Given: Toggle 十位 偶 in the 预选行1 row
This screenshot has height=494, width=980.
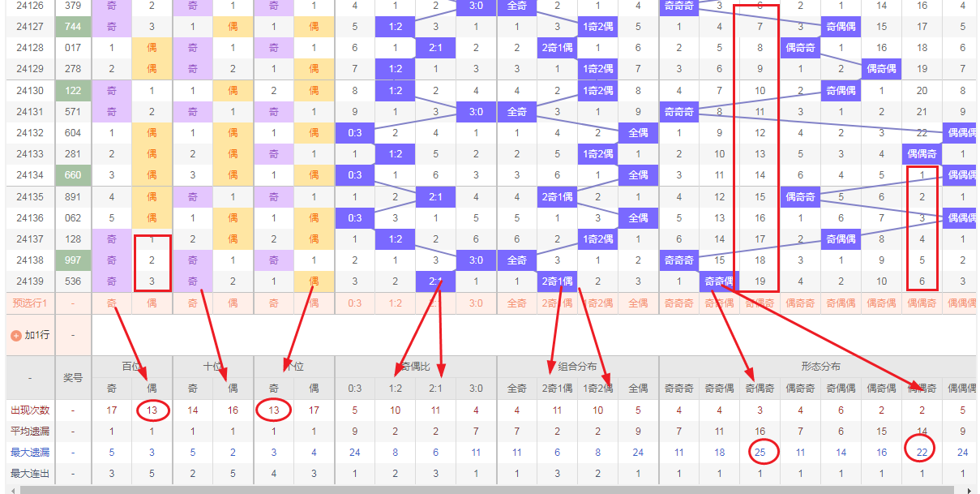Looking at the screenshot, I should pos(233,303).
